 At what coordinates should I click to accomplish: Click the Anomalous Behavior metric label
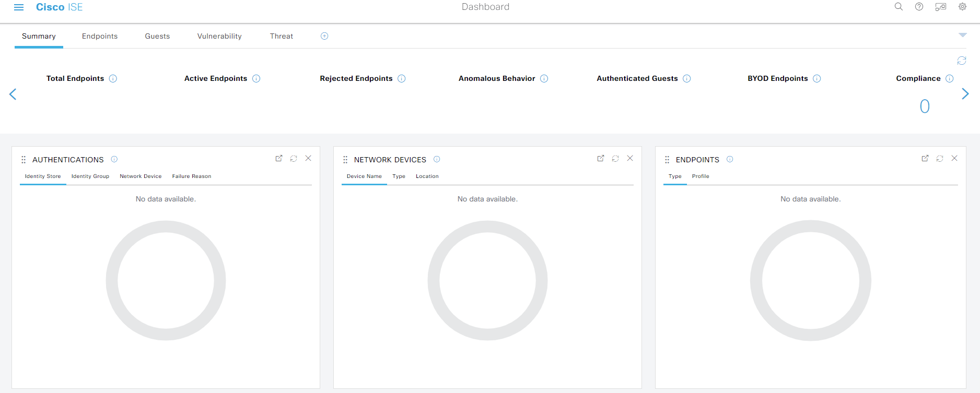coord(497,78)
